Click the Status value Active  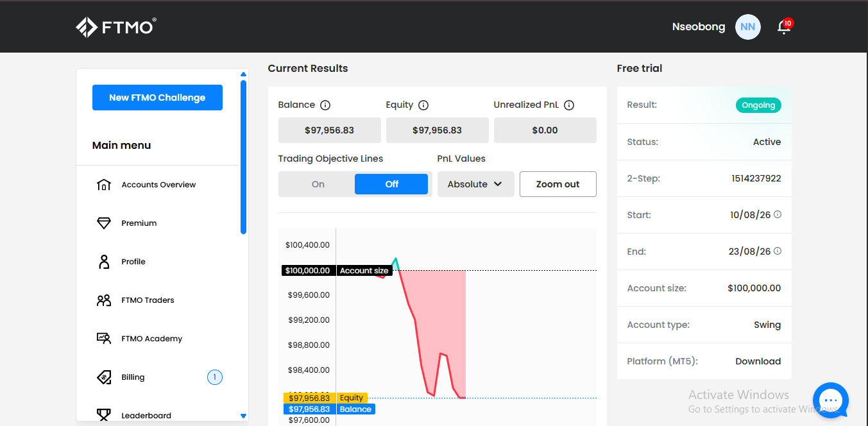point(767,142)
